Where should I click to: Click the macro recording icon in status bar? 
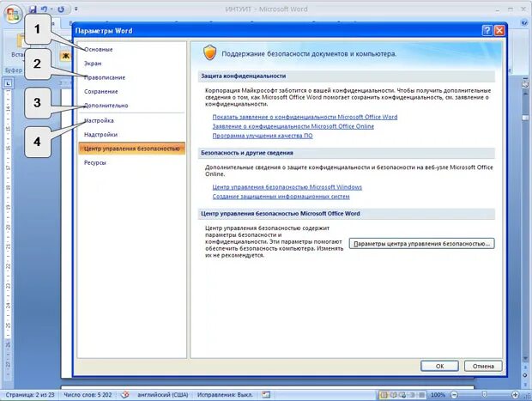tap(266, 394)
